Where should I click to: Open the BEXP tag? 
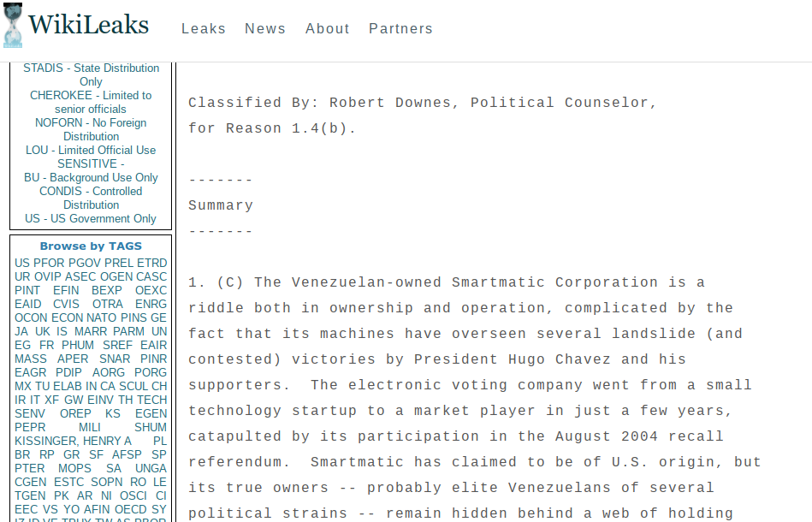click(107, 290)
